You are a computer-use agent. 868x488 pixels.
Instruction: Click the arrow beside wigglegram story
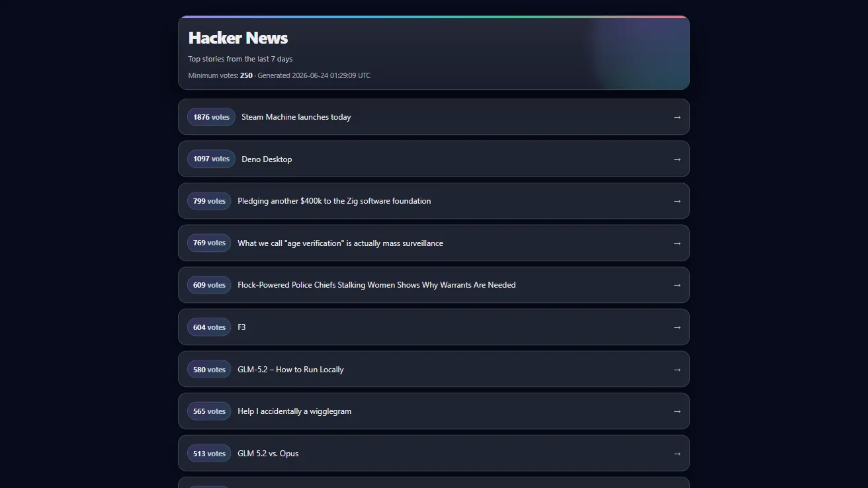(x=677, y=411)
